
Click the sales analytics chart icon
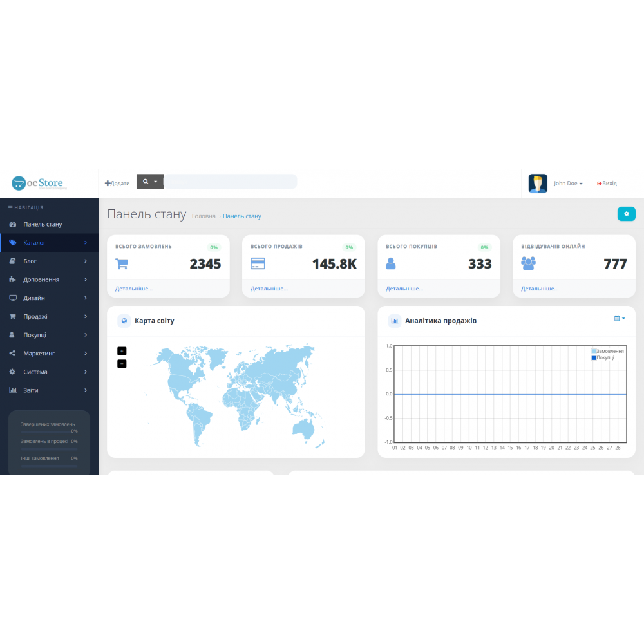[395, 321]
